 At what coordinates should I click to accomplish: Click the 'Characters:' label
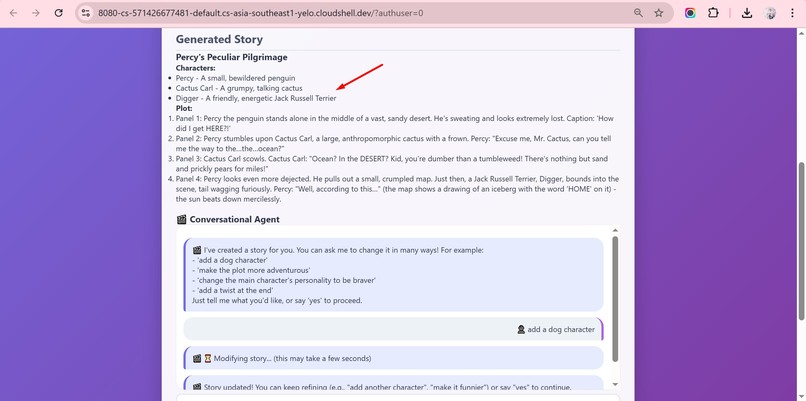[x=195, y=68]
